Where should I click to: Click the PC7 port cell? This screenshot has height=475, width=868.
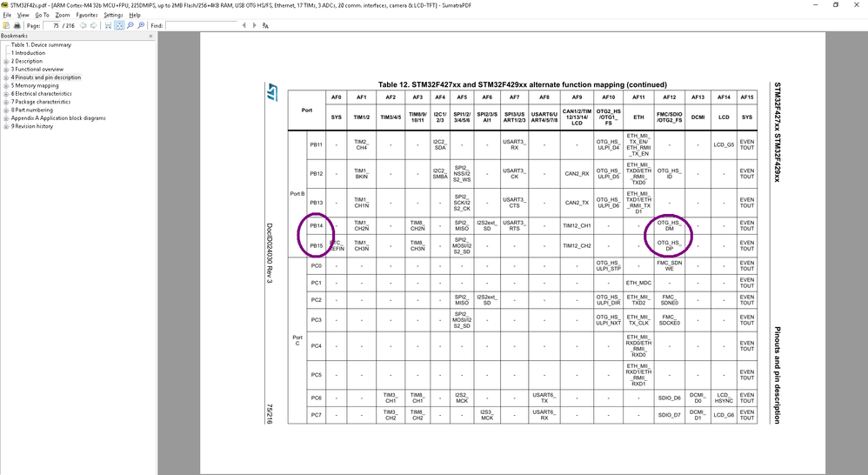316,415
